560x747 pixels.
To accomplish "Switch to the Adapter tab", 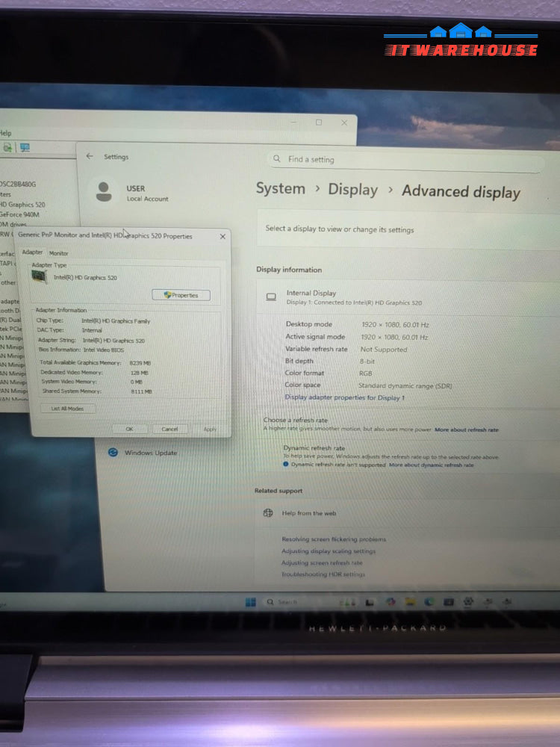I will [32, 252].
